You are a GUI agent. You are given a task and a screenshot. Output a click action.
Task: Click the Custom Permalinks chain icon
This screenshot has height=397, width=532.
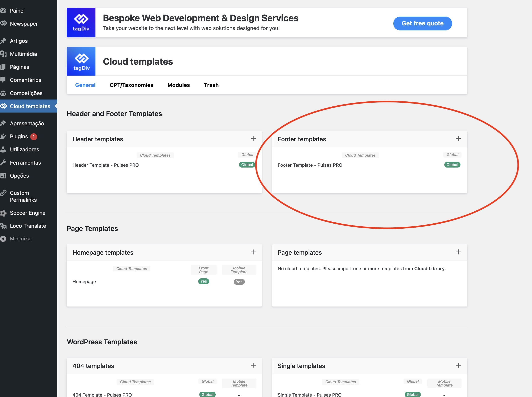point(3,193)
